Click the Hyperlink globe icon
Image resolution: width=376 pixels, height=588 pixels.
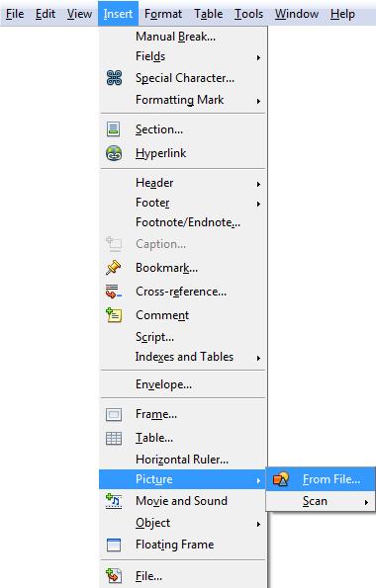click(x=114, y=153)
